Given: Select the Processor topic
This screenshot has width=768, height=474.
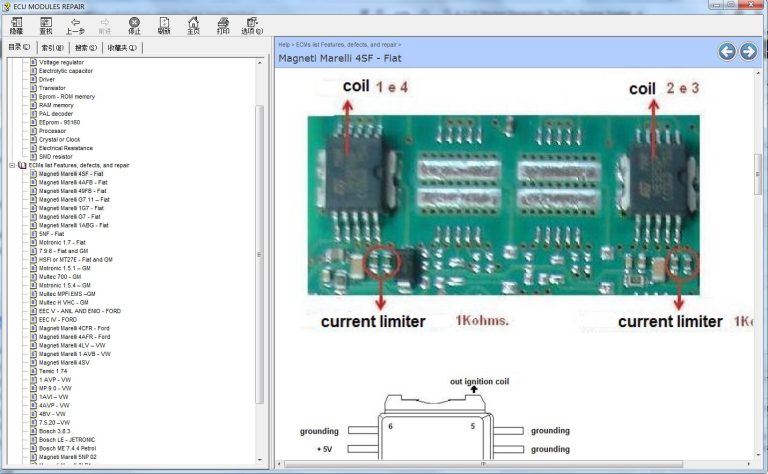Looking at the screenshot, I should 52,131.
